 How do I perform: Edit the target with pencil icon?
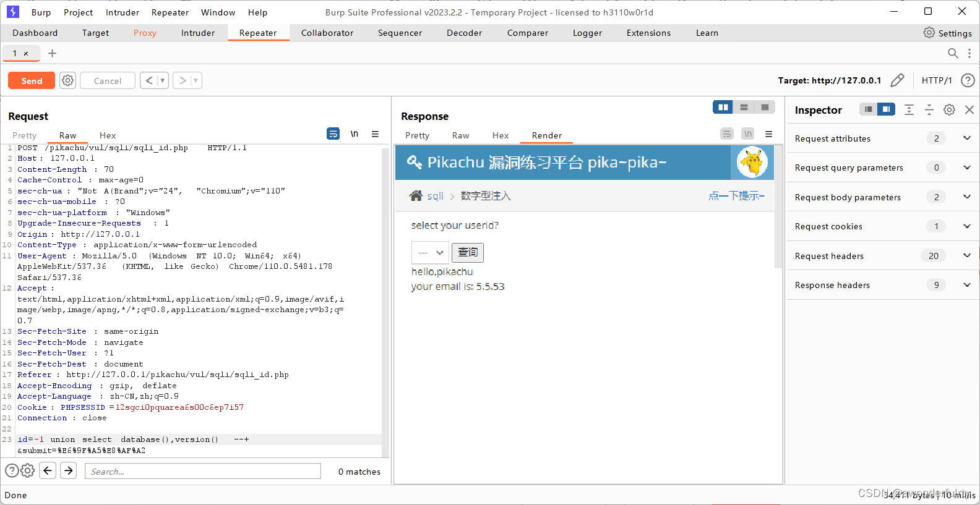pyautogui.click(x=897, y=80)
